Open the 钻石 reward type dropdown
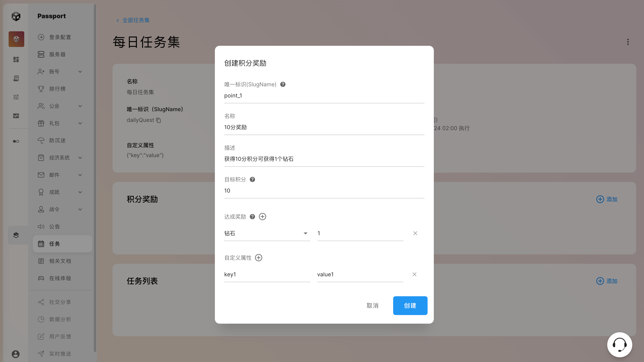644x362 pixels. coord(267,233)
